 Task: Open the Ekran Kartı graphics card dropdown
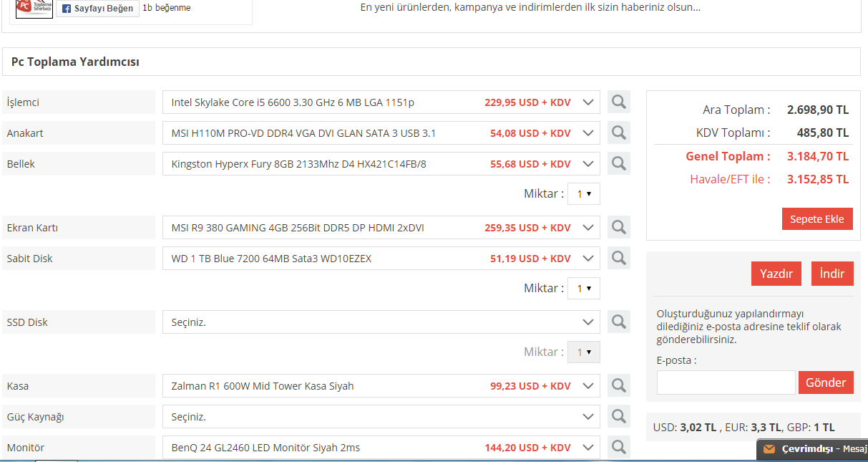coord(381,228)
